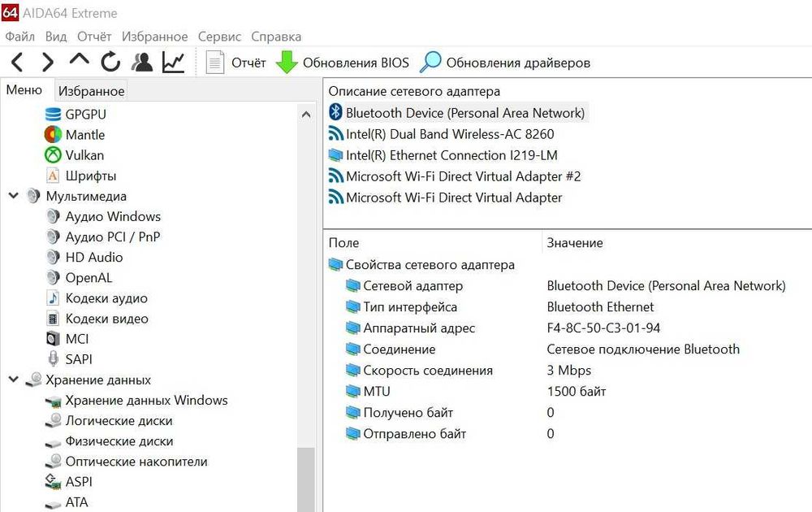The width and height of the screenshot is (812, 512).
Task: Click the 3 Mbps speed value
Action: (569, 371)
